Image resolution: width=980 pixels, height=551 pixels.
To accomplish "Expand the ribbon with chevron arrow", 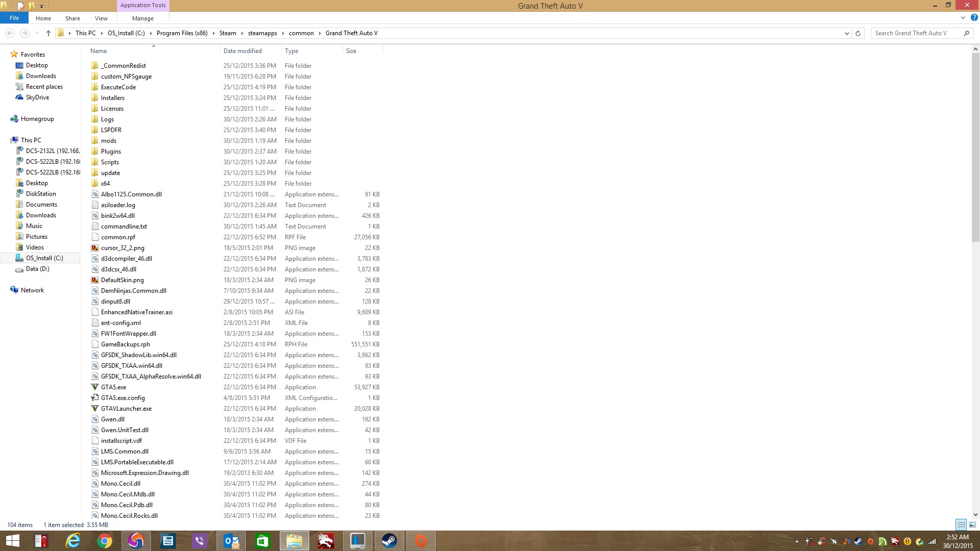I will (x=963, y=18).
